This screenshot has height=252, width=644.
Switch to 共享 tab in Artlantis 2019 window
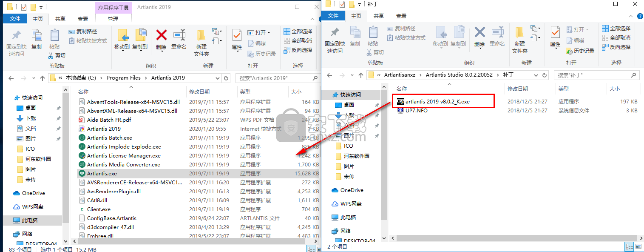pos(60,19)
